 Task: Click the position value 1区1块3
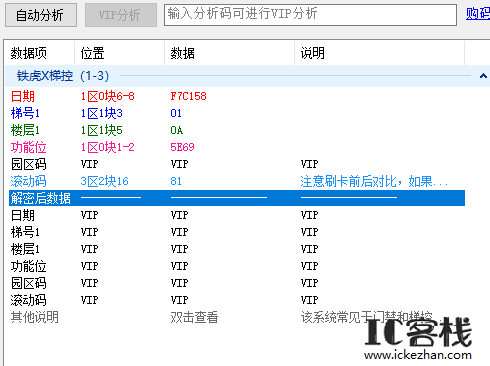[101, 113]
